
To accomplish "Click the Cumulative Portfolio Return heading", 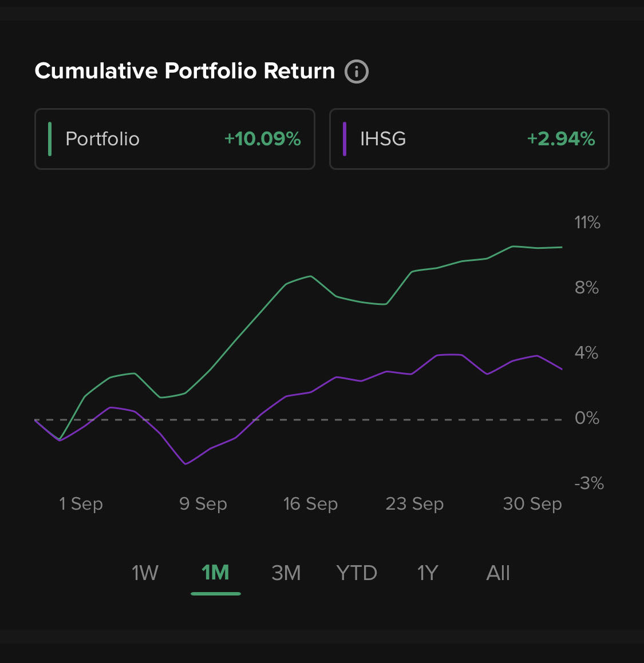I will pyautogui.click(x=184, y=71).
